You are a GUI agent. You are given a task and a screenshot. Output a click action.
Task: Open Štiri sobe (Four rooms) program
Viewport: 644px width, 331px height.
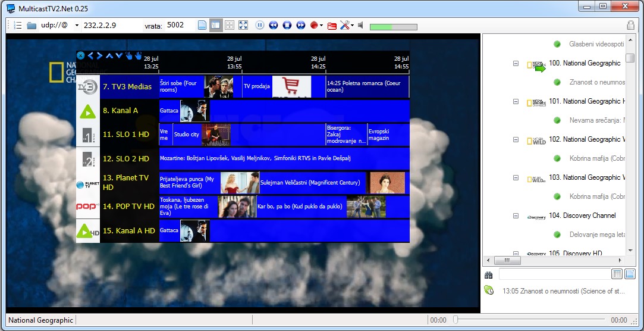pos(200,86)
